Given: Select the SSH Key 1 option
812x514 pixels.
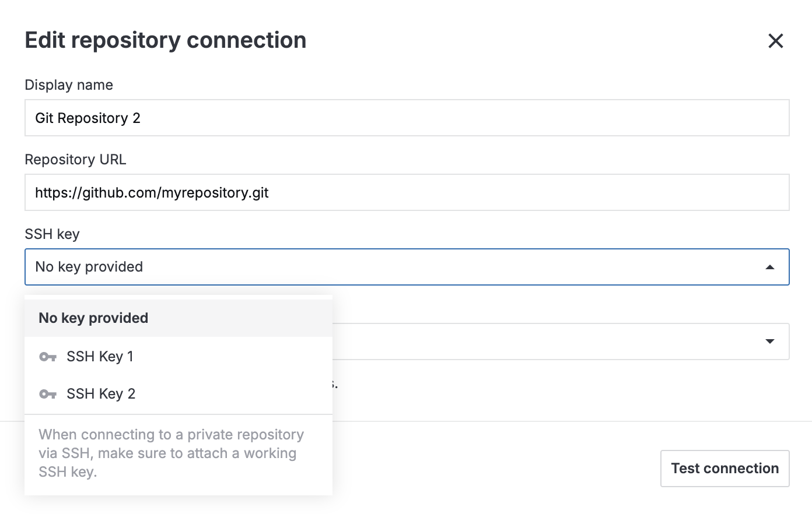Looking at the screenshot, I should coord(100,356).
